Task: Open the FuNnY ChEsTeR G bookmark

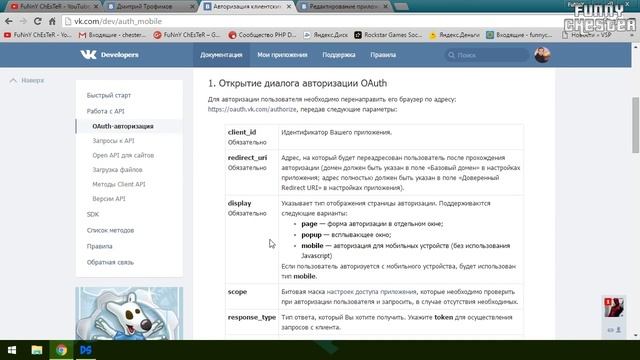Action: coord(187,35)
